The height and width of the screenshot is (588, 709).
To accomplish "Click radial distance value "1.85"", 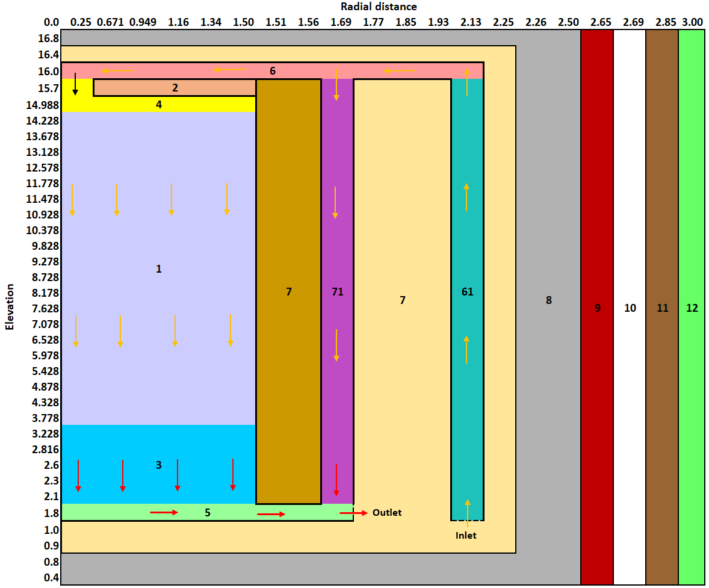I will pos(406,22).
